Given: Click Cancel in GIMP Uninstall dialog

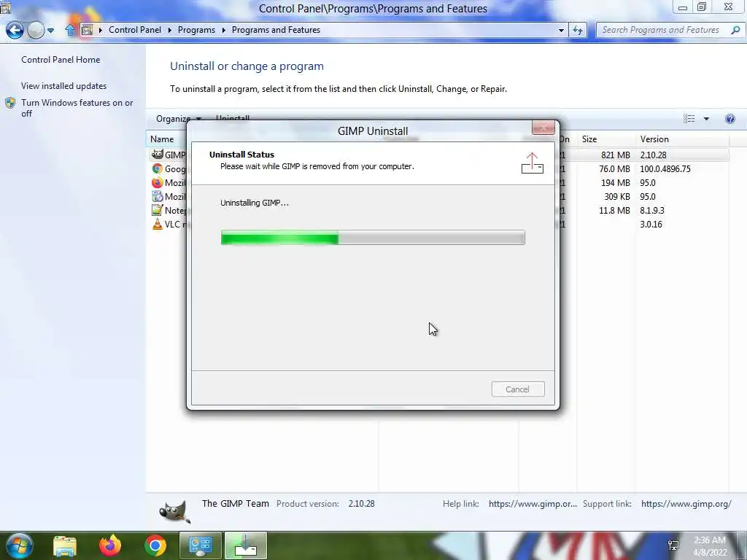Looking at the screenshot, I should [x=518, y=389].
